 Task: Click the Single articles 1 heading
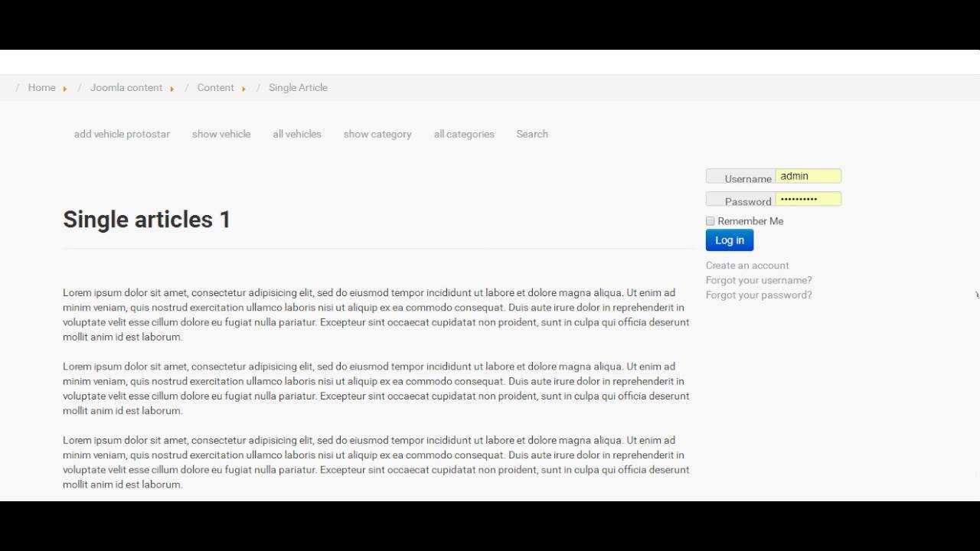[147, 220]
